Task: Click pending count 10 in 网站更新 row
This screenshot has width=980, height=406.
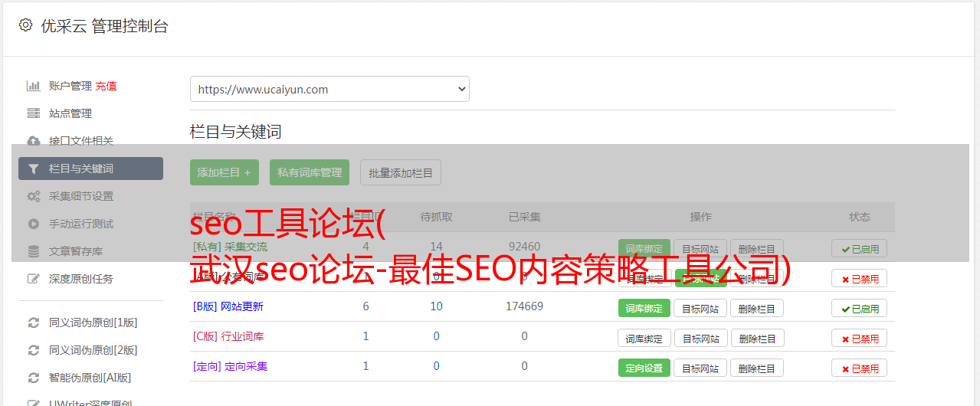Action: click(437, 306)
